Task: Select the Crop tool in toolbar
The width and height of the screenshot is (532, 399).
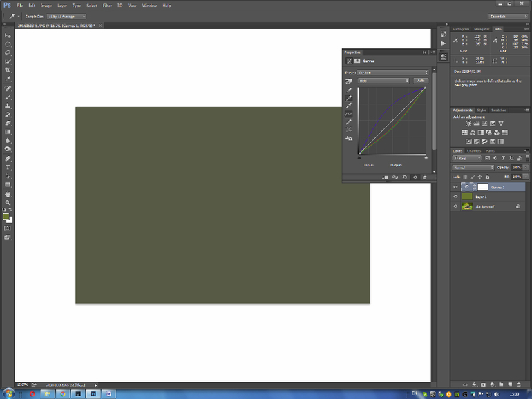Action: coord(8,70)
